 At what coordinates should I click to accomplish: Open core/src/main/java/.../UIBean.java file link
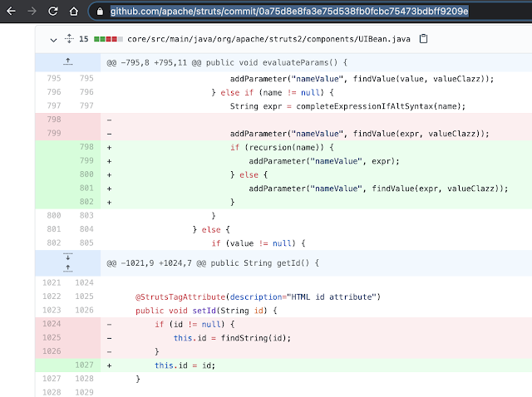268,39
